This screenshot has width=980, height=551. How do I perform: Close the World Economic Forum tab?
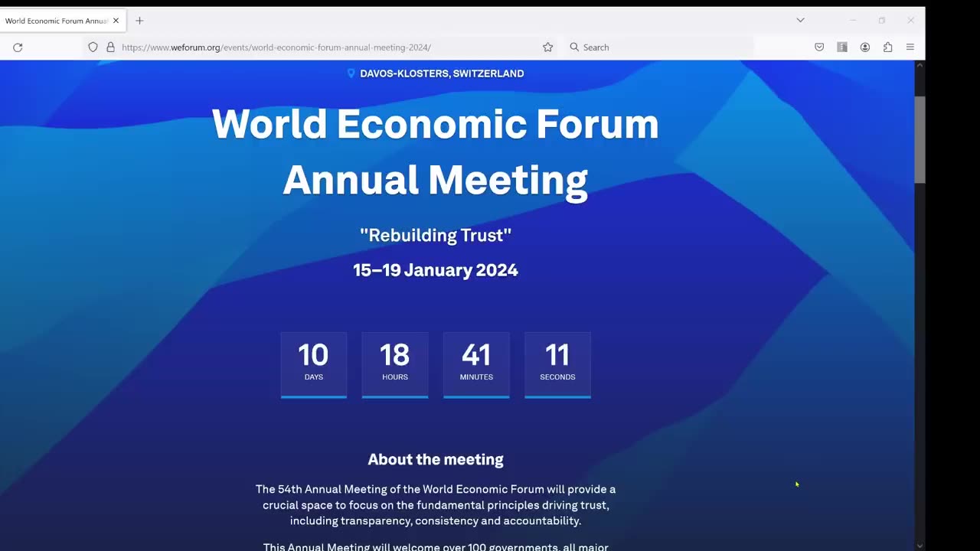click(116, 21)
